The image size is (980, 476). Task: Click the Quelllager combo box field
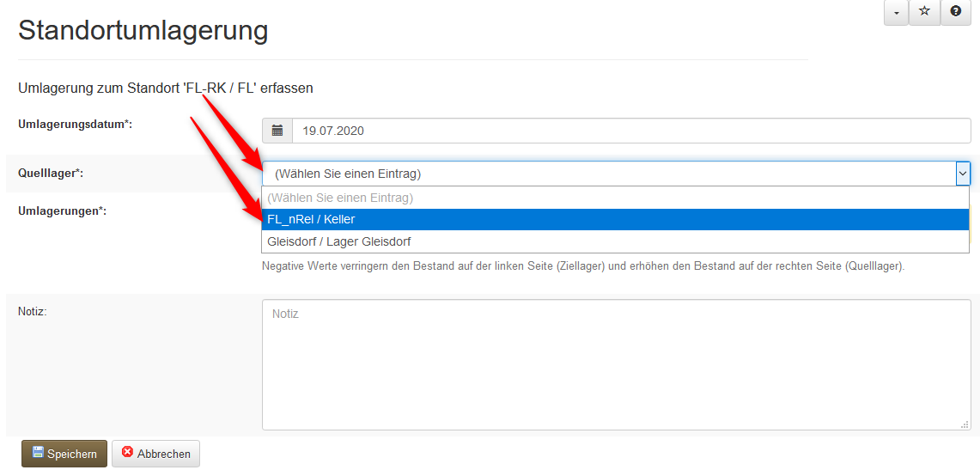[x=608, y=174]
